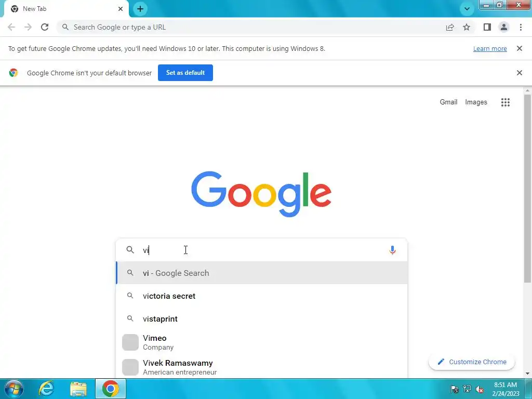Open the side panel icon
The image size is (532, 399).
(487, 27)
